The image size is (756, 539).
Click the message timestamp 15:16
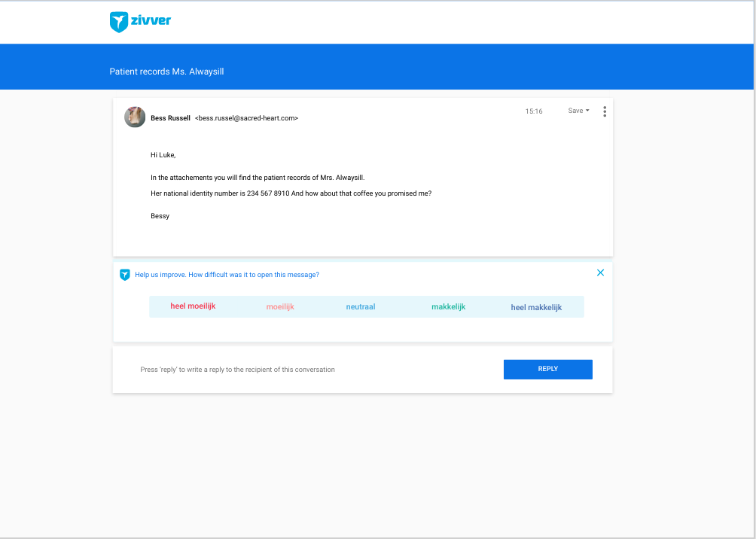coord(534,111)
